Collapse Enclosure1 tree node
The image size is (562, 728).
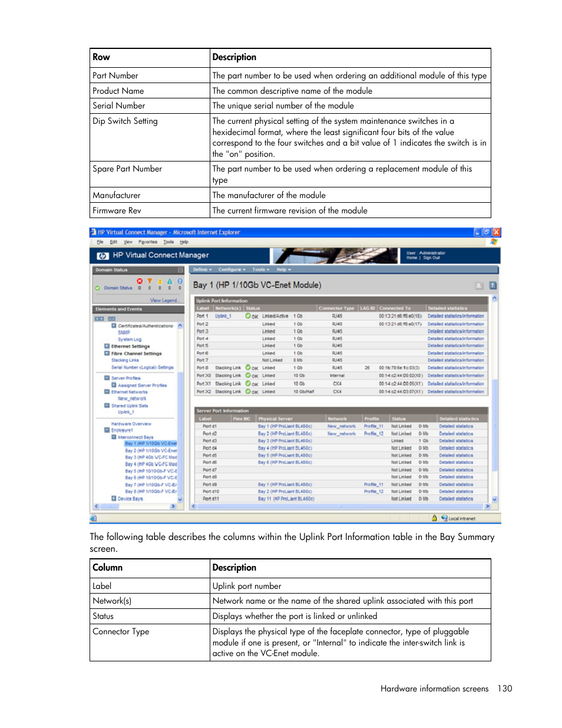click(107, 430)
